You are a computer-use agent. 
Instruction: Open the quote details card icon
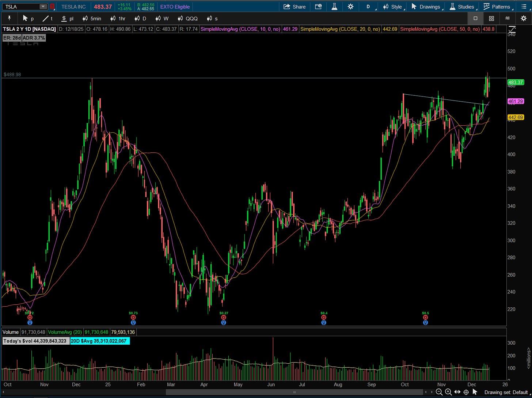click(x=318, y=7)
